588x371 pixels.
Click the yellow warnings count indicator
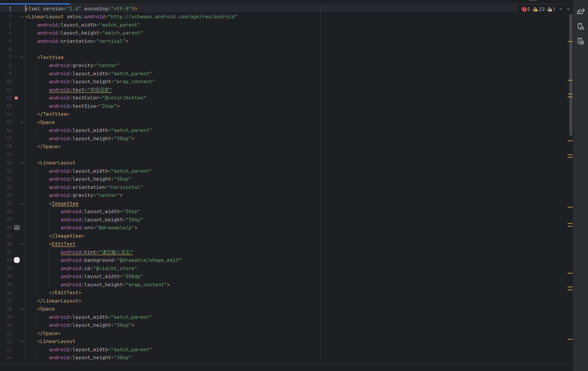(538, 9)
